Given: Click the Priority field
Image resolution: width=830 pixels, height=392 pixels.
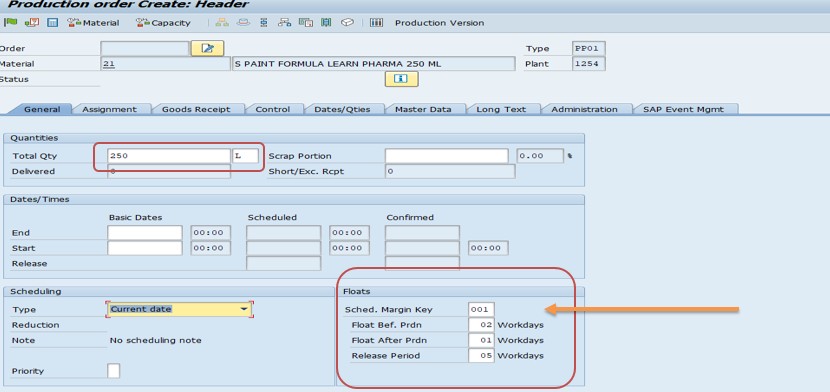Looking at the screenshot, I should (113, 371).
